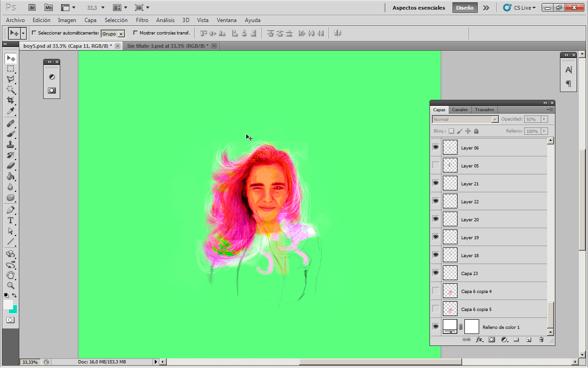Open the Layers panel options menu
588x368 pixels.
(550, 109)
